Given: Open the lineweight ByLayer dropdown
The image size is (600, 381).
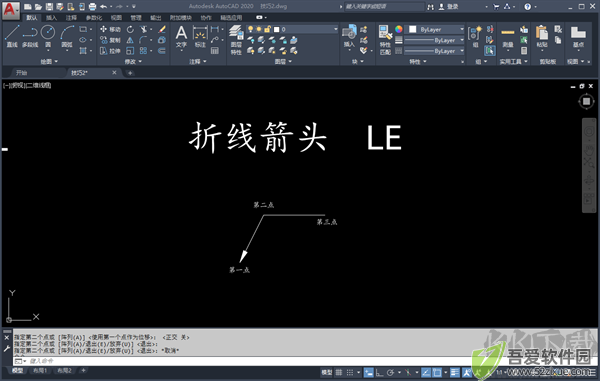Looking at the screenshot, I should pyautogui.click(x=434, y=40).
